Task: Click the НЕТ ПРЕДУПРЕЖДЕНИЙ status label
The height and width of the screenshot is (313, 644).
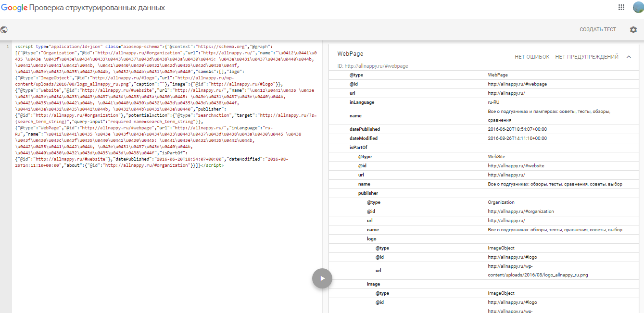Action: (586, 57)
